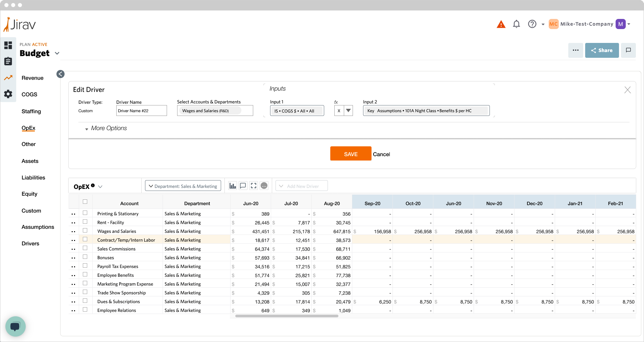The width and height of the screenshot is (644, 342).
Task: Open the live chat bubble widget
Action: 15,326
